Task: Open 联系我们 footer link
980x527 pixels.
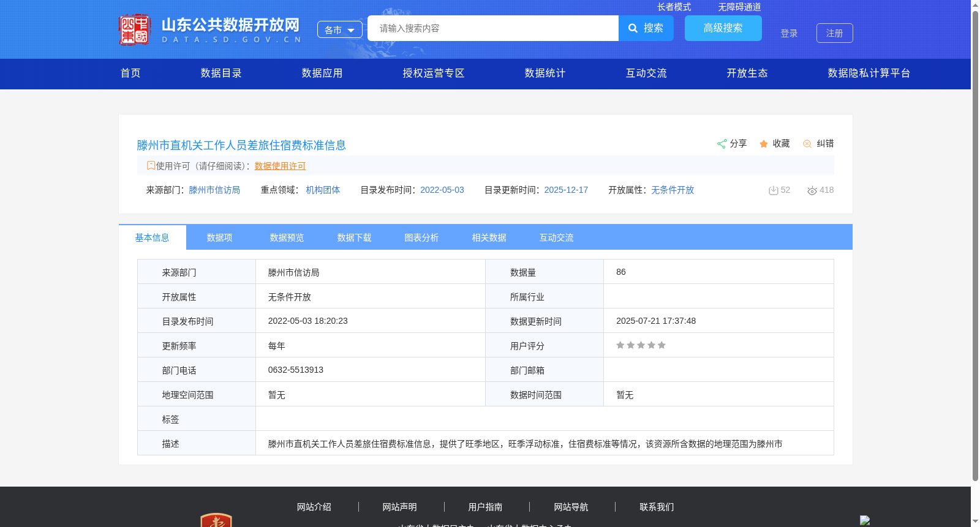Action: [657, 507]
